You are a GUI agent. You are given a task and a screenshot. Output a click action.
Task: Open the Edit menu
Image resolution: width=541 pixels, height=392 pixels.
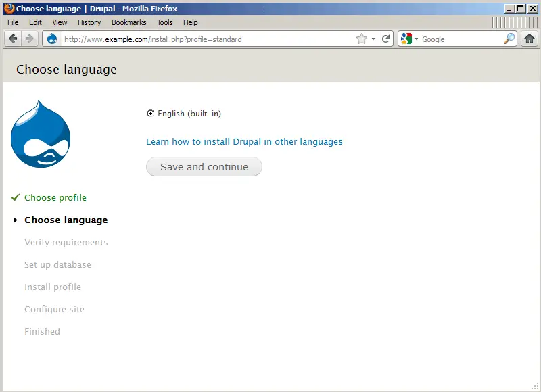tap(35, 22)
